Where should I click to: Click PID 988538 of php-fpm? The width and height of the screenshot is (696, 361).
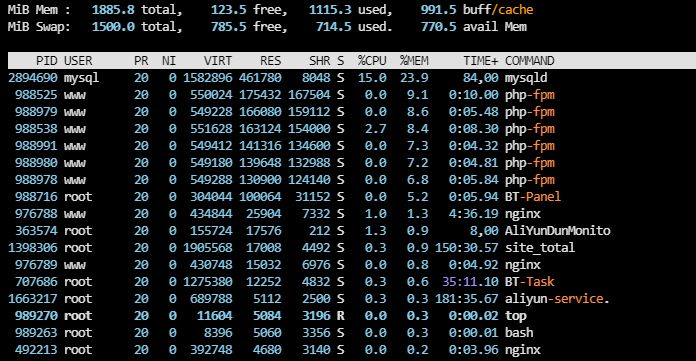tap(36, 129)
